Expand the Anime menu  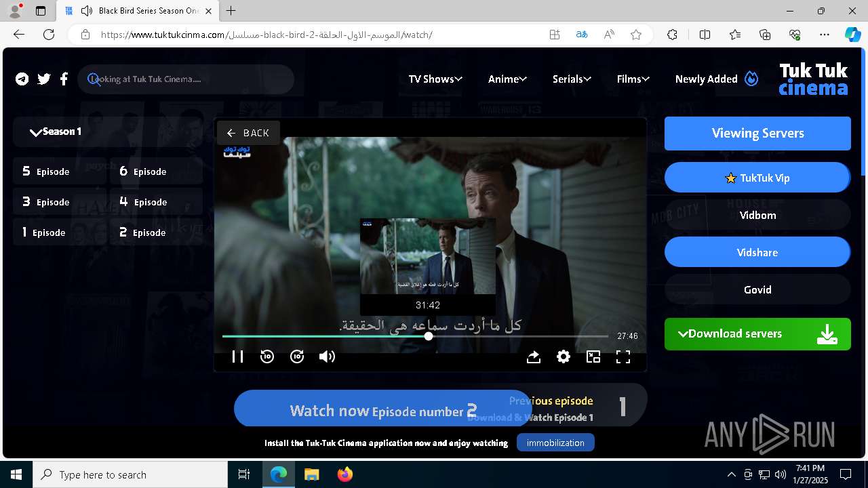(x=507, y=79)
